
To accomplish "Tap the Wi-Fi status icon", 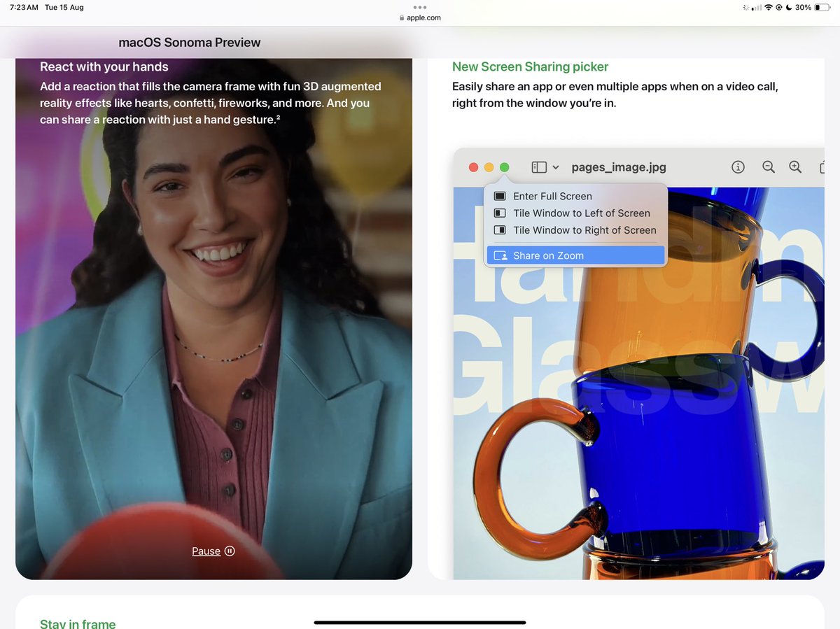I will 768,7.
